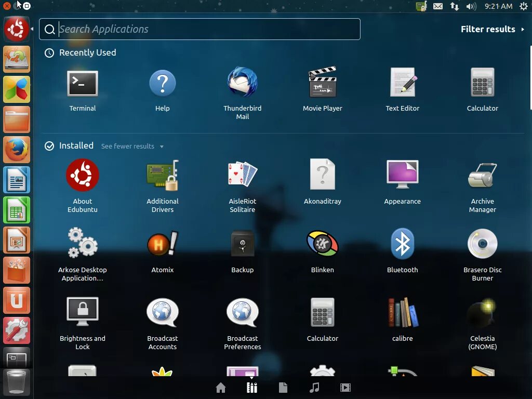Click the Dash vertical scrollbar
The width and height of the screenshot is (532, 399).
click(x=530, y=77)
